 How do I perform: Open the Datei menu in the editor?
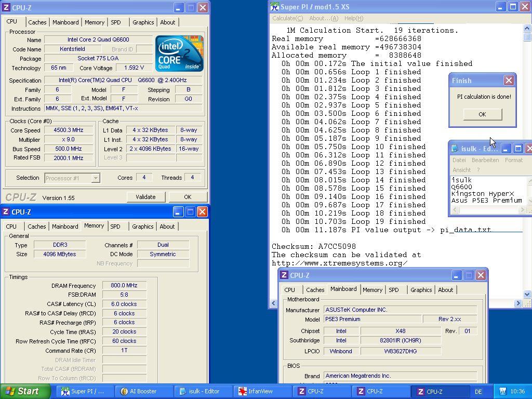[x=459, y=160]
